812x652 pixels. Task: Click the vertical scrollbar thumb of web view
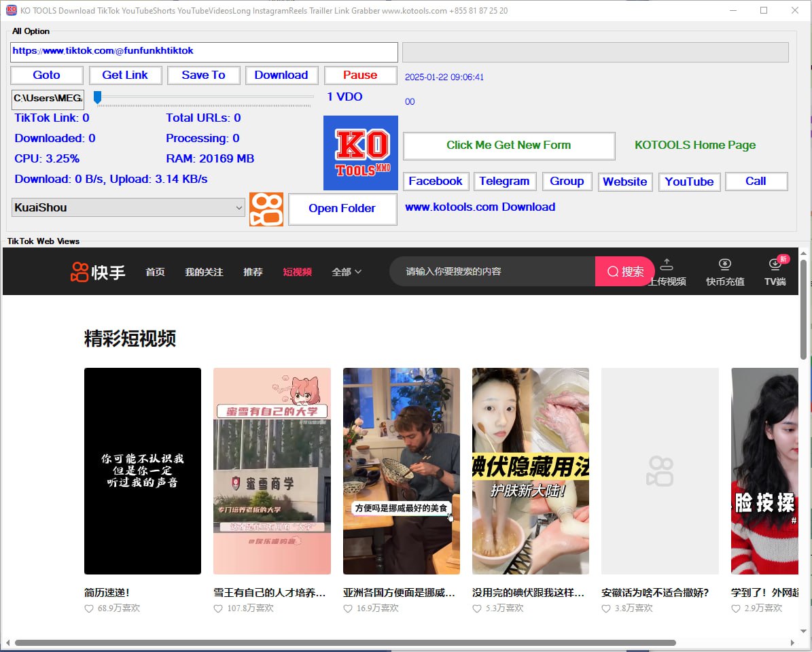[x=803, y=309]
